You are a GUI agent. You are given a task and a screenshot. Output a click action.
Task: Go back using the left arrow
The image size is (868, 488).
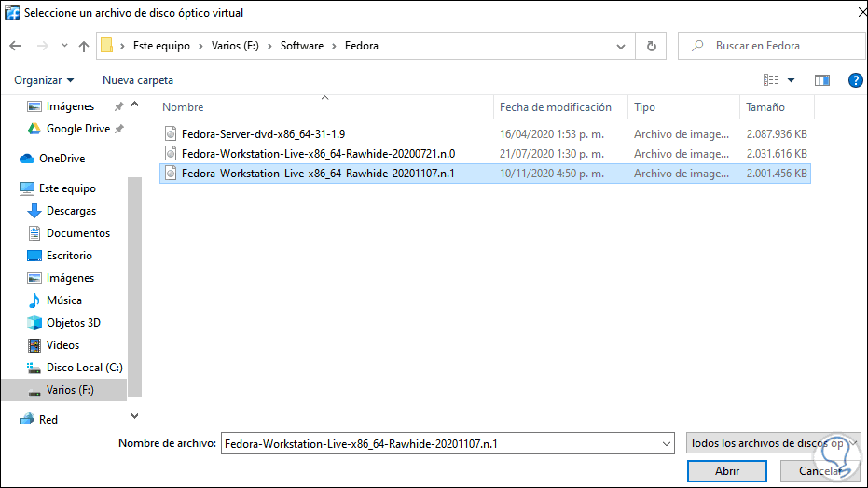click(15, 46)
